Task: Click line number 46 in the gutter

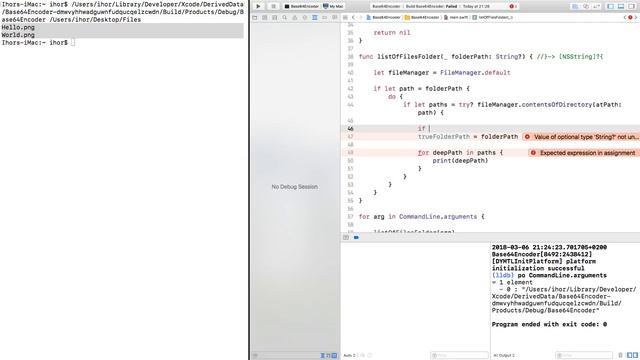Action: (350, 129)
